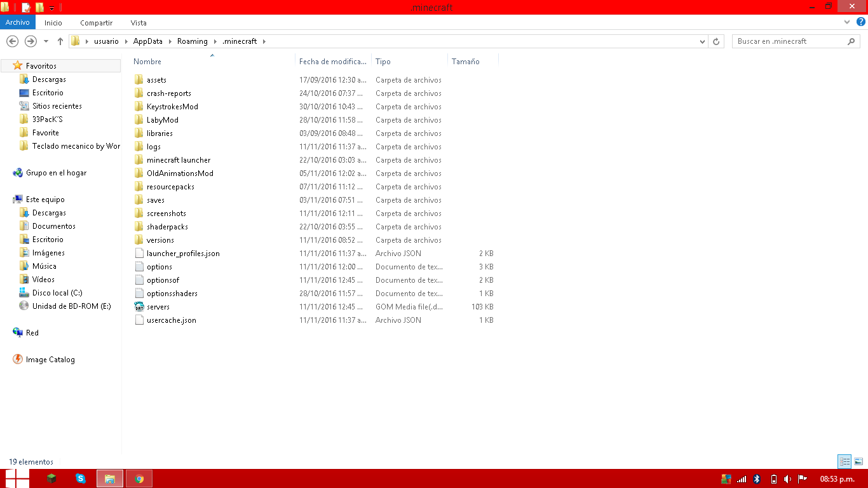868x488 pixels.
Task: Open the Archivo menu
Action: click(x=18, y=22)
